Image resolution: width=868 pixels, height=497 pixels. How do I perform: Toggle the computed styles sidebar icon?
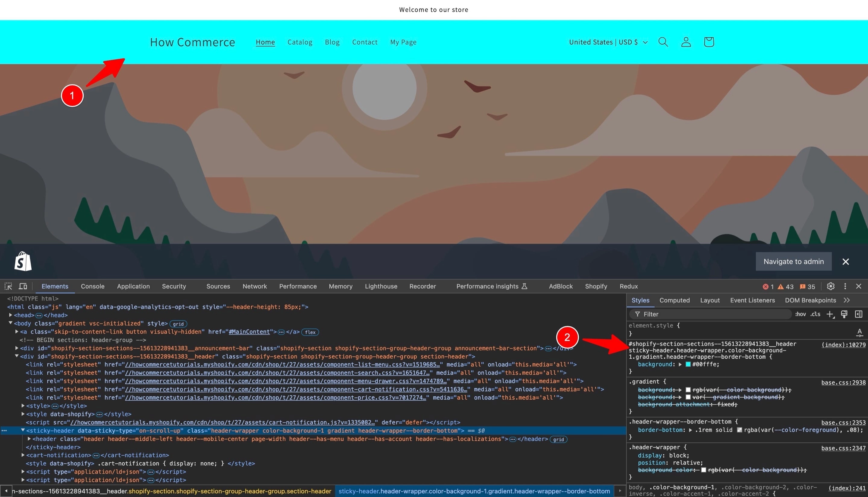click(858, 314)
